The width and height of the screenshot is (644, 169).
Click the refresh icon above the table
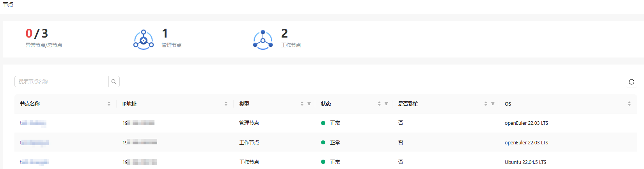[631, 82]
